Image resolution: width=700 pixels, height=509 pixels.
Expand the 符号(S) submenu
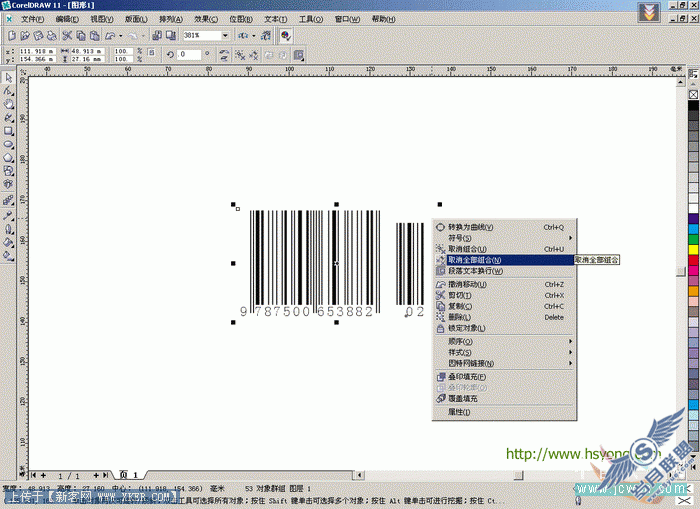pos(504,238)
